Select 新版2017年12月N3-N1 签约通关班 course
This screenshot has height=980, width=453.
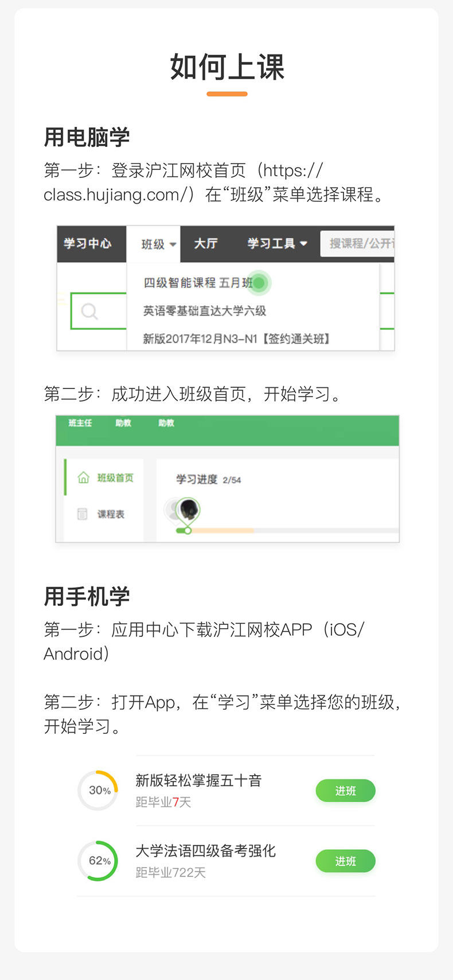tap(237, 339)
